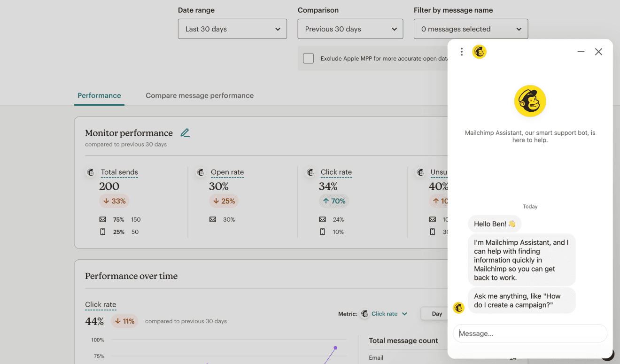Image resolution: width=620 pixels, height=364 pixels.
Task: Click the pencil icon to edit Monitor performance
Action: (x=185, y=132)
